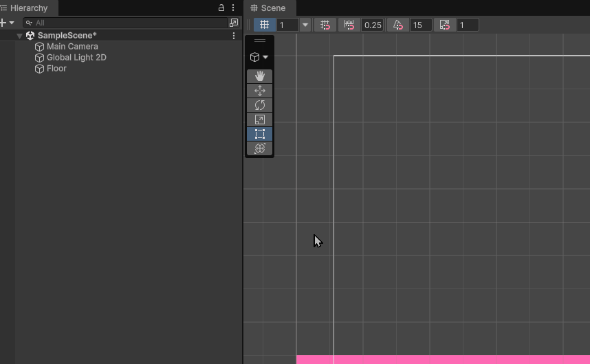This screenshot has height=364, width=590.
Task: Open the Hierarchy panel options menu
Action: pos(233,8)
